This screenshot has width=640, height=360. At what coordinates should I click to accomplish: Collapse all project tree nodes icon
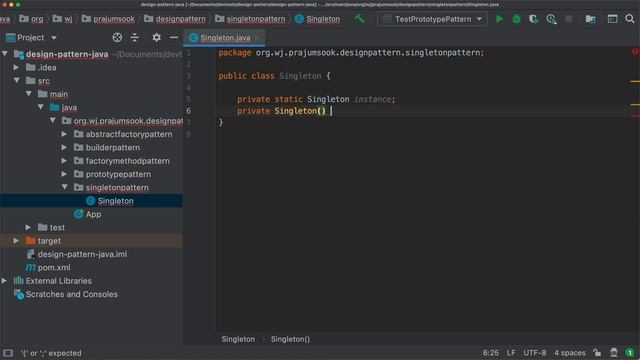(x=135, y=38)
